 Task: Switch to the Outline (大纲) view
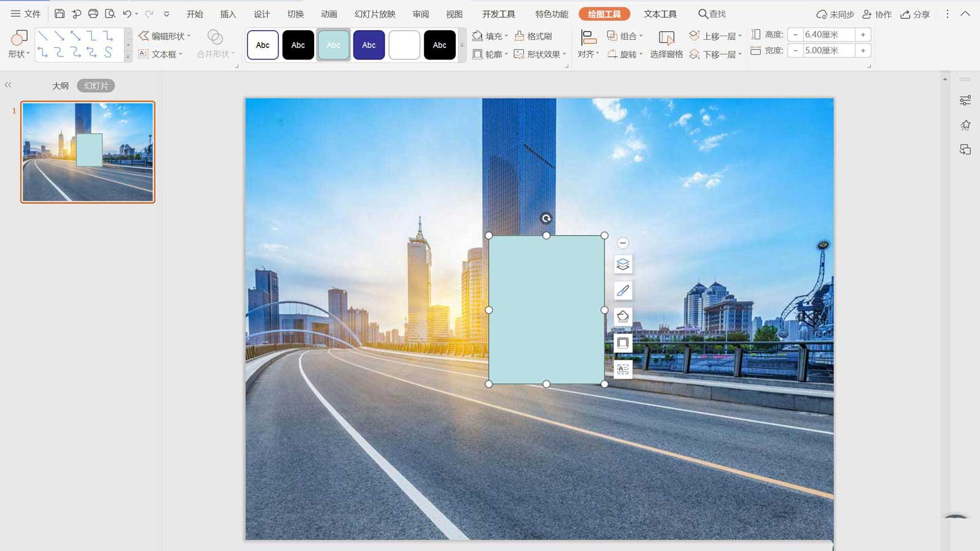pos(60,86)
